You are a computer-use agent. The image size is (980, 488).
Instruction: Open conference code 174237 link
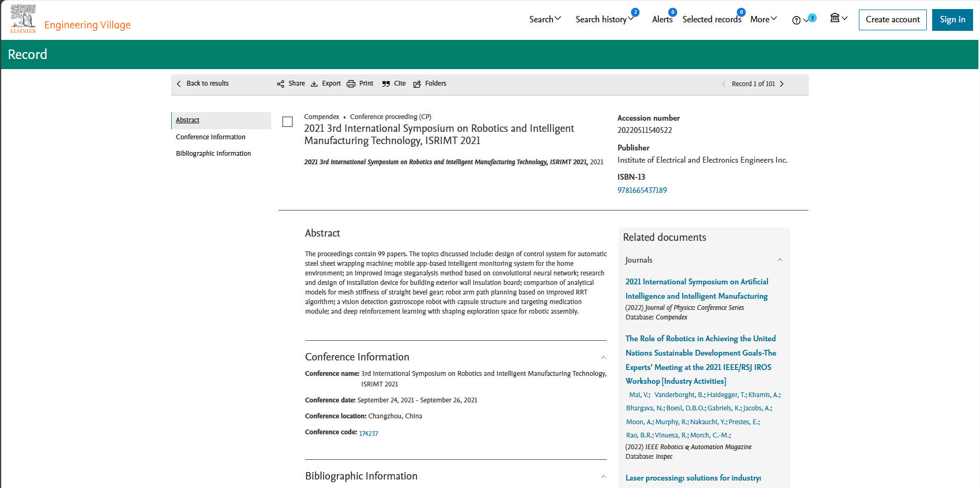(x=368, y=434)
